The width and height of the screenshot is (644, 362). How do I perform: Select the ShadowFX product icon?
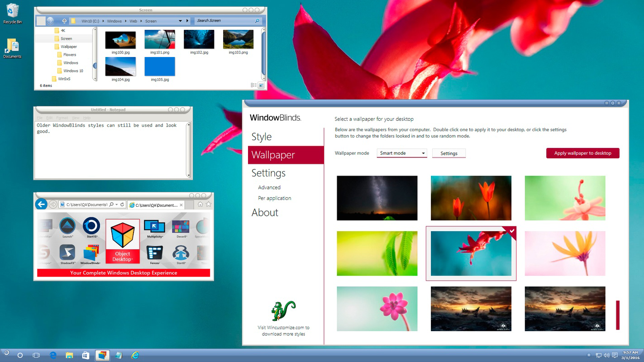pyautogui.click(x=67, y=254)
